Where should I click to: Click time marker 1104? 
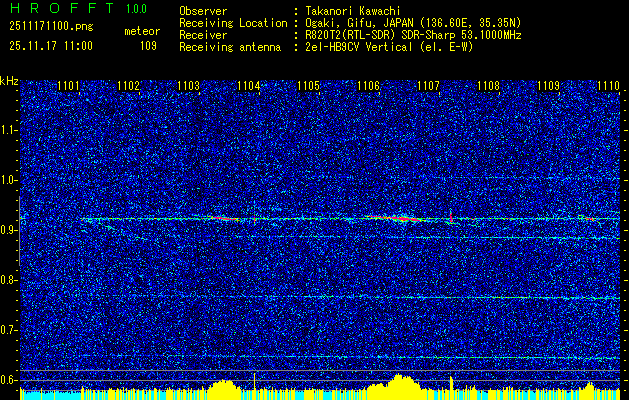[248, 86]
